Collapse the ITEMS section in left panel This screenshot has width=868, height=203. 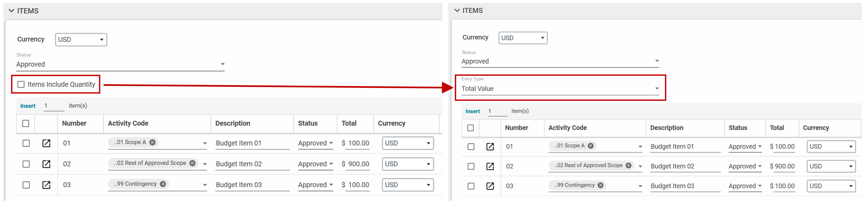coord(12,11)
